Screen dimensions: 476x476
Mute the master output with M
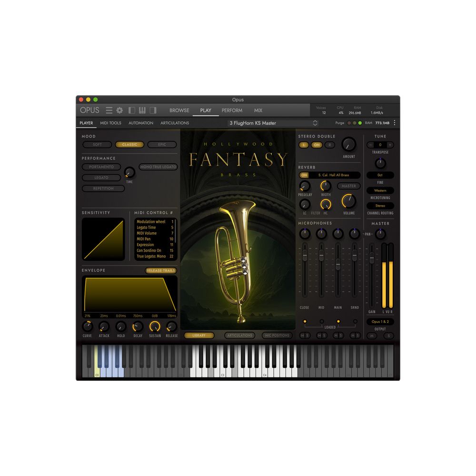(372, 336)
